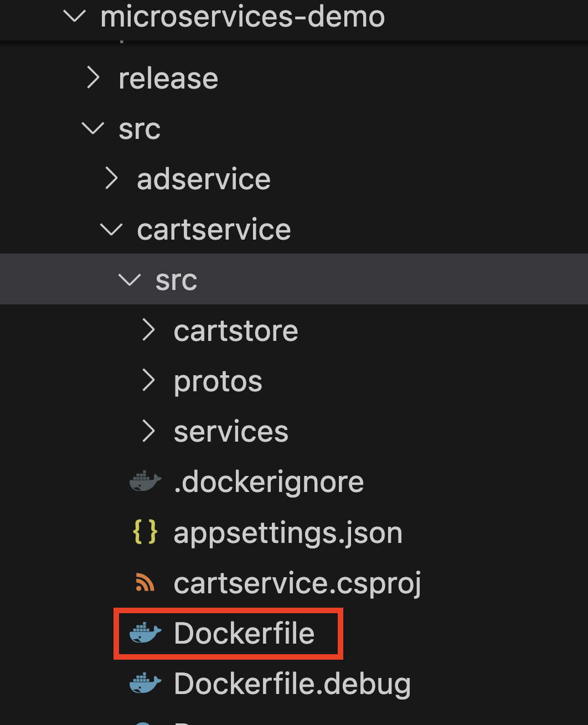Screen dimensions: 588x725
Task: Expand the release folder chevron
Action: [x=93, y=78]
